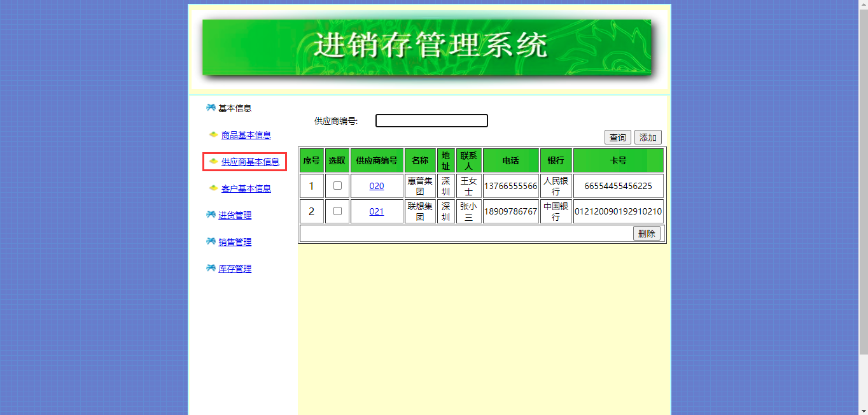
Task: Click the icon beside 库存管理
Action: pyautogui.click(x=211, y=268)
